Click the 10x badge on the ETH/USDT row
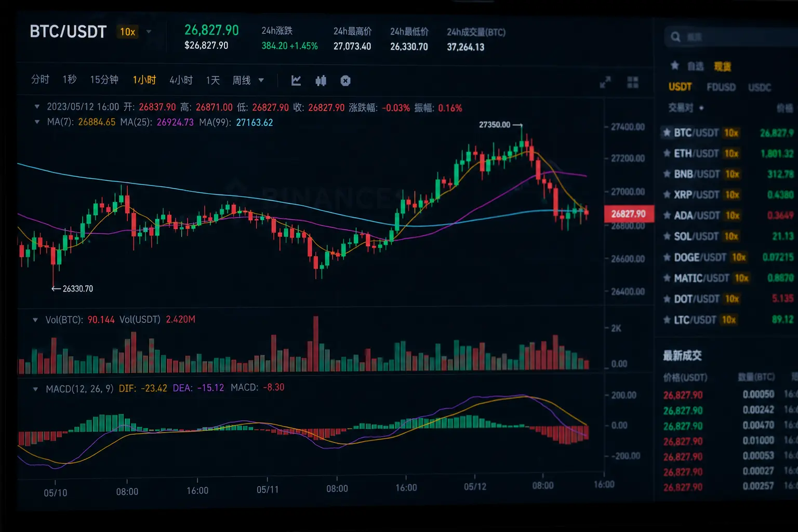Viewport: 798px width, 532px height. [731, 153]
